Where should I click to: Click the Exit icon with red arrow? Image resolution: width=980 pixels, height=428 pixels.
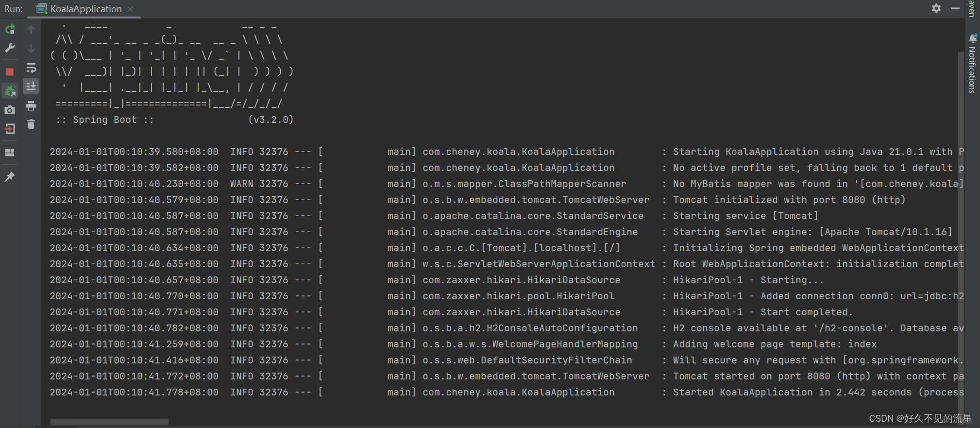click(10, 129)
